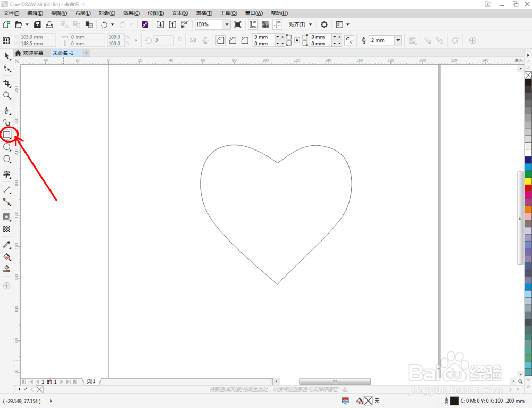Click the object origin selector

(6, 40)
